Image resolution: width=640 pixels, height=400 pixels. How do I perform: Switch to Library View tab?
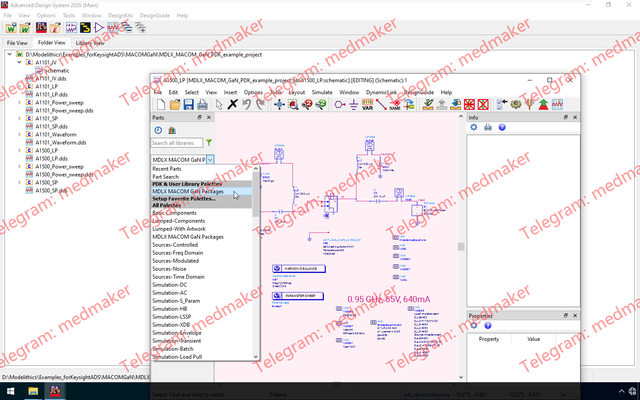tap(90, 43)
